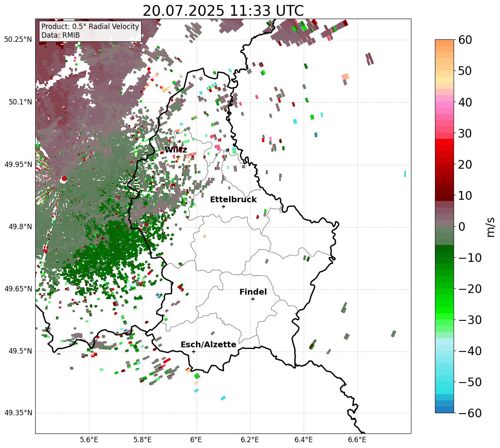Click the 49.65°N latitude label
Screen dimensions: 500x448
18,289
